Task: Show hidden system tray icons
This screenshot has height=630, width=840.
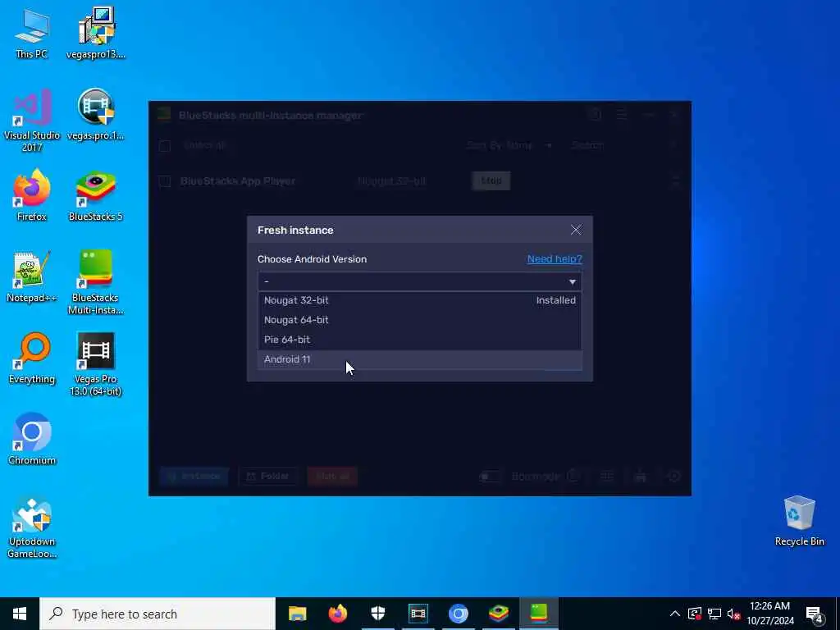Action: (x=675, y=614)
